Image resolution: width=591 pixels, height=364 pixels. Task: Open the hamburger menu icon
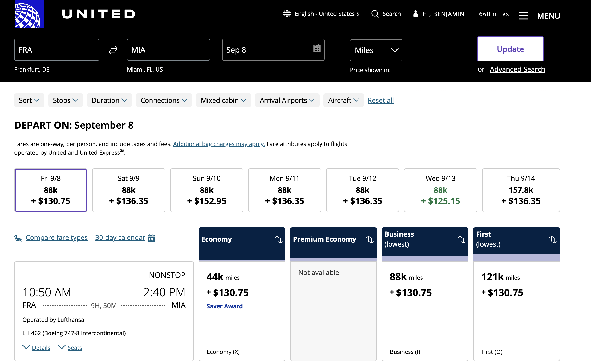(523, 16)
